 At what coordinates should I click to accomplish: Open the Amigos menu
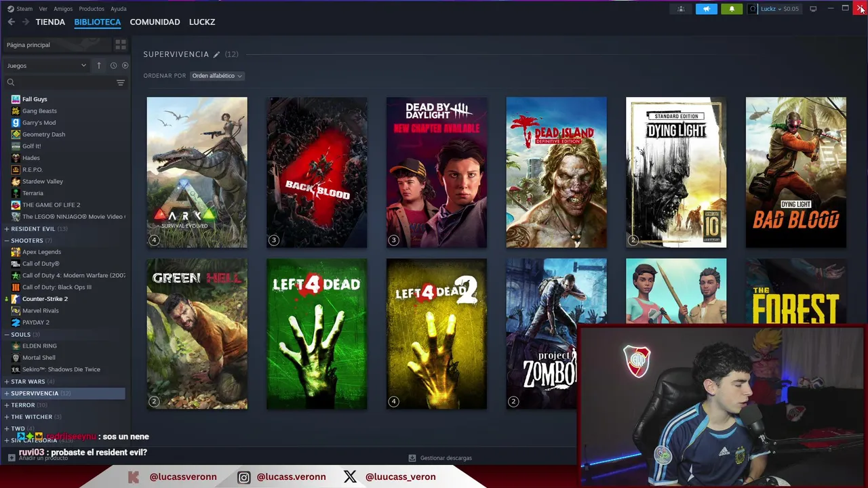pyautogui.click(x=63, y=9)
